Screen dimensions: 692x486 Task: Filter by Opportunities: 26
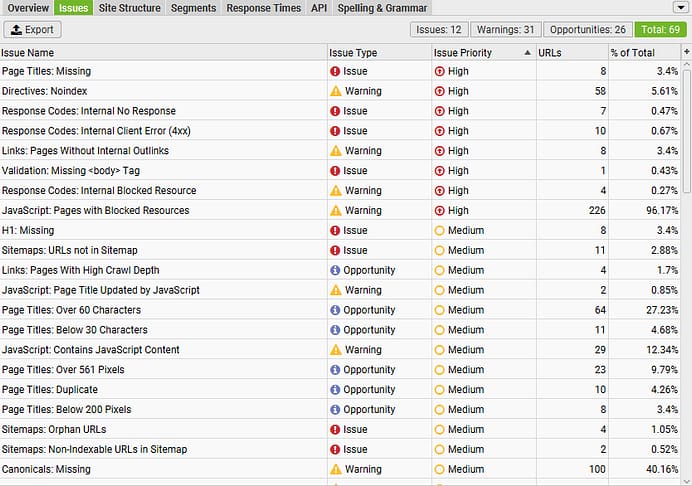click(x=587, y=30)
